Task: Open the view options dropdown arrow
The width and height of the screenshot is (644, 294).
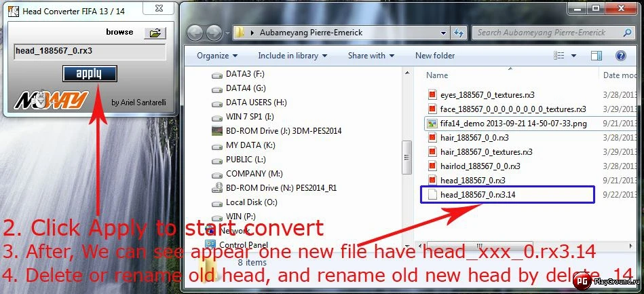Action: [x=574, y=56]
